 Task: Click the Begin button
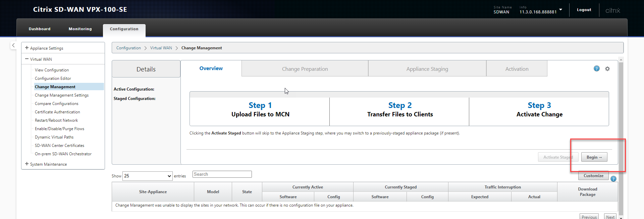pos(594,157)
